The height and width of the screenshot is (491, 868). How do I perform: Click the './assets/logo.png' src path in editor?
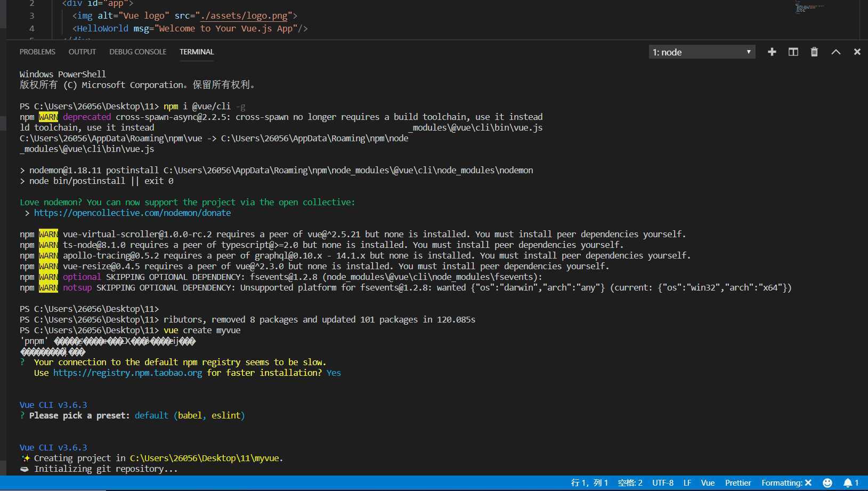pos(244,15)
